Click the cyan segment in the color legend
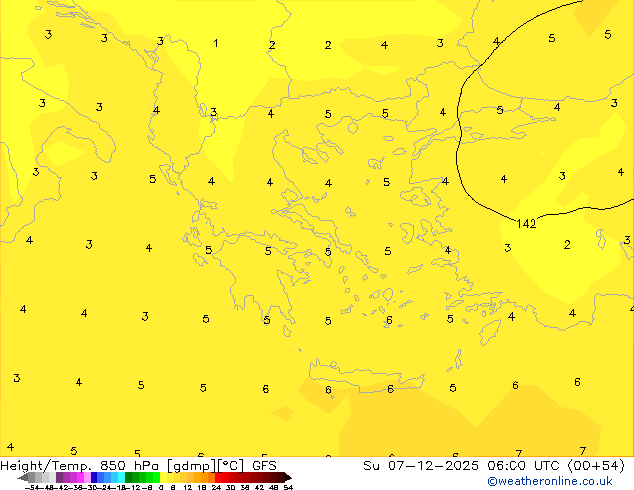 coord(121,477)
